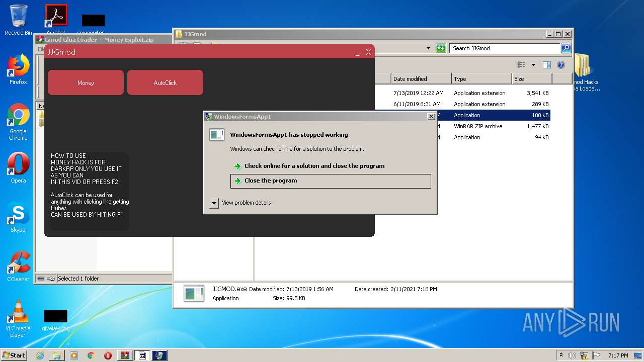Minimize the JJGmod red app window
This screenshot has height=362, width=644.
(358, 52)
